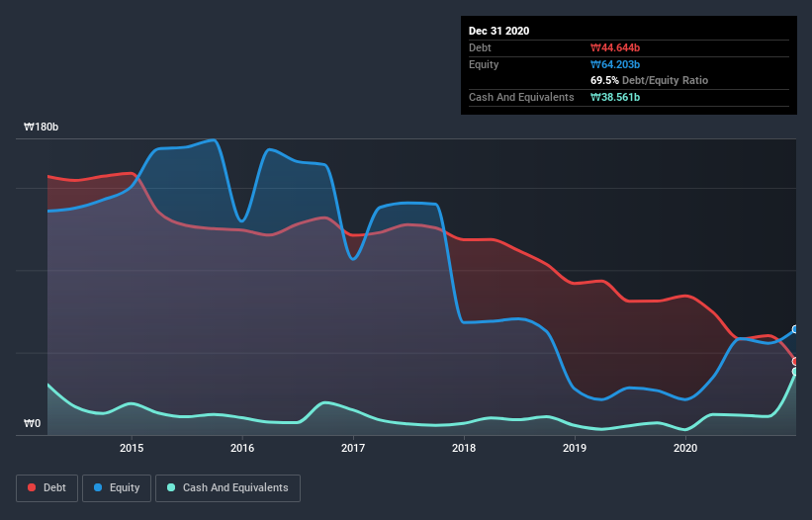This screenshot has width=812, height=520.
Task: Toggle Cash And Equivalents legend button
Action: coord(227,488)
